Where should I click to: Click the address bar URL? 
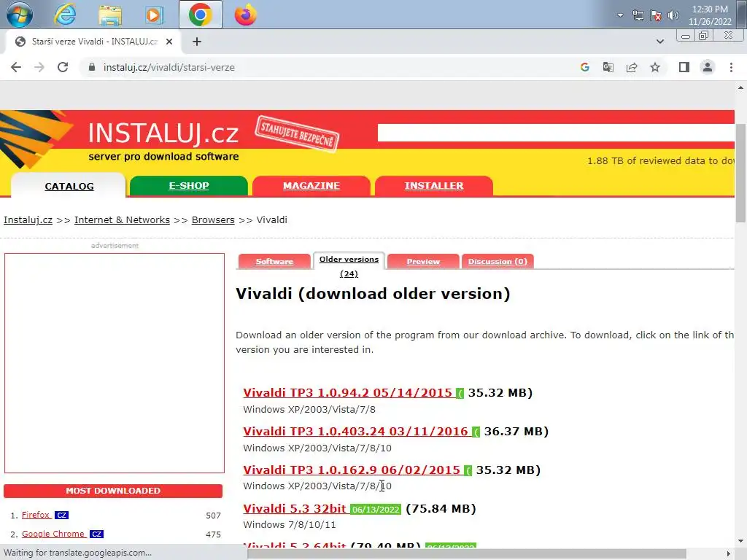[x=169, y=67]
